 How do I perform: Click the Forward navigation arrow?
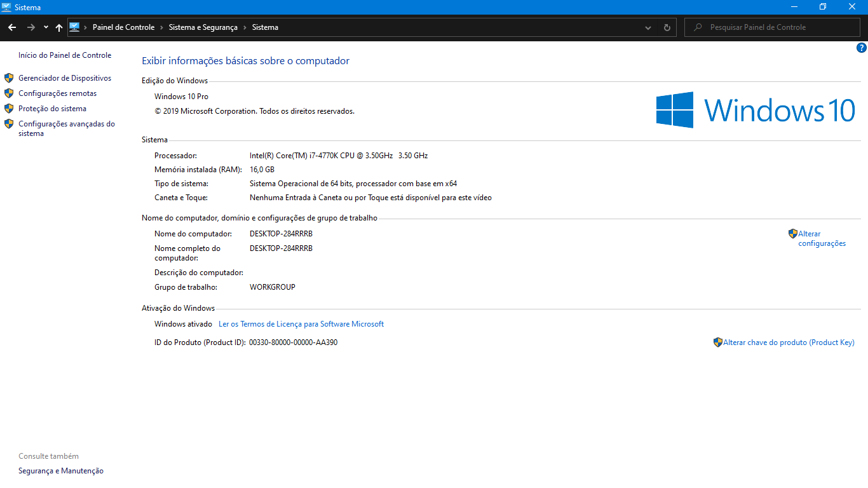[31, 27]
